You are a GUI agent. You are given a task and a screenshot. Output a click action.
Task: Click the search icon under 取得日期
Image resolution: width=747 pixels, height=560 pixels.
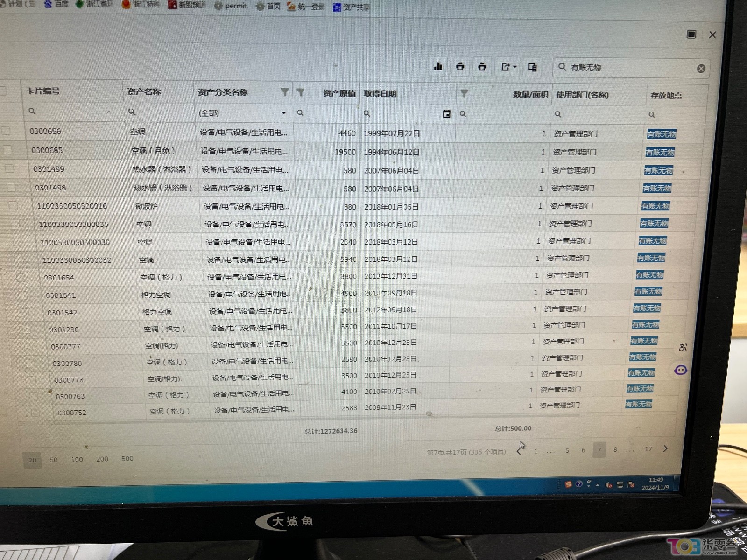(367, 113)
